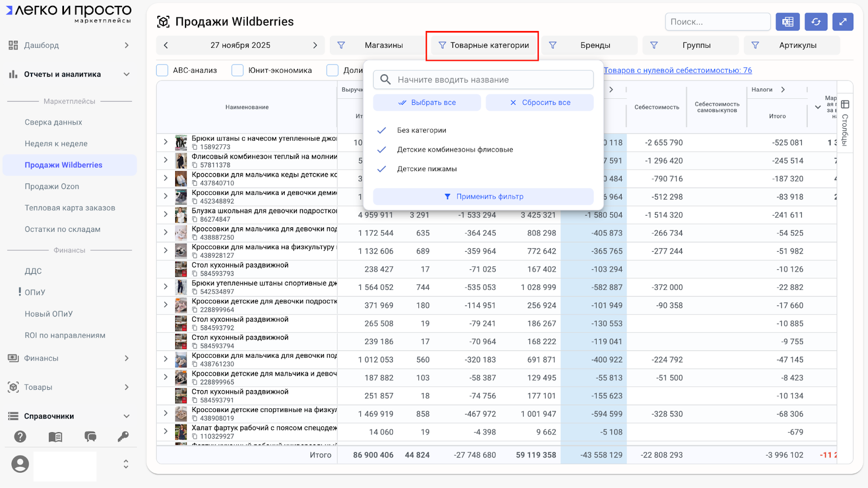This screenshot has width=868, height=488.
Task: Click the Excel export icon button
Action: (x=788, y=22)
